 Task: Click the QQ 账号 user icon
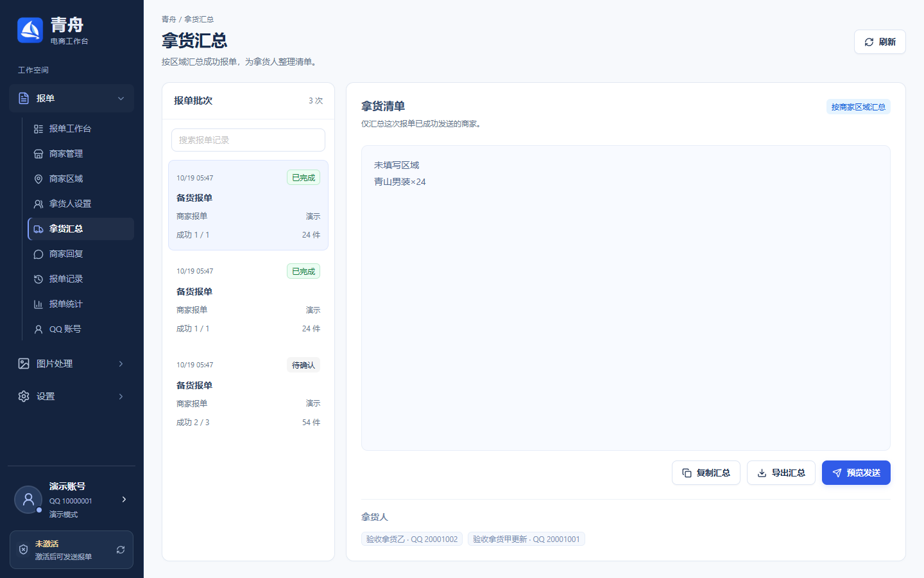click(x=38, y=329)
